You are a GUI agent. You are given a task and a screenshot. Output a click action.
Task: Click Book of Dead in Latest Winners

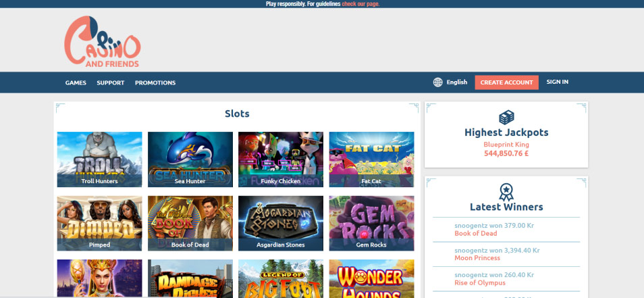coord(476,234)
